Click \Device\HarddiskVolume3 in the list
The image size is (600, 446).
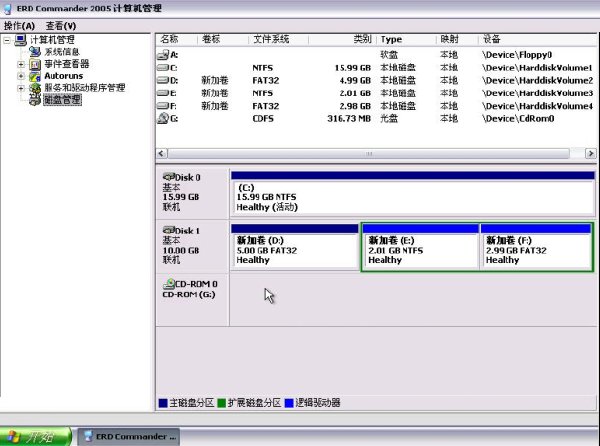coord(537,93)
